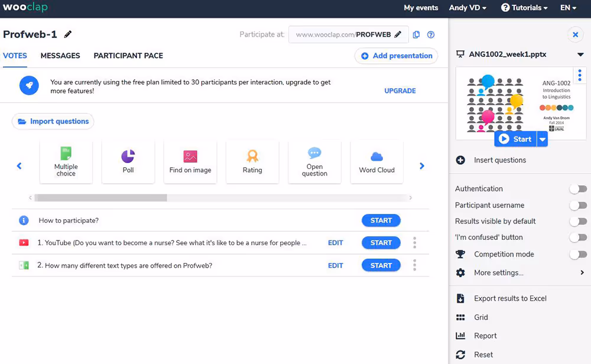
Task: Click the Profweb-1 event title
Action: [x=30, y=34]
